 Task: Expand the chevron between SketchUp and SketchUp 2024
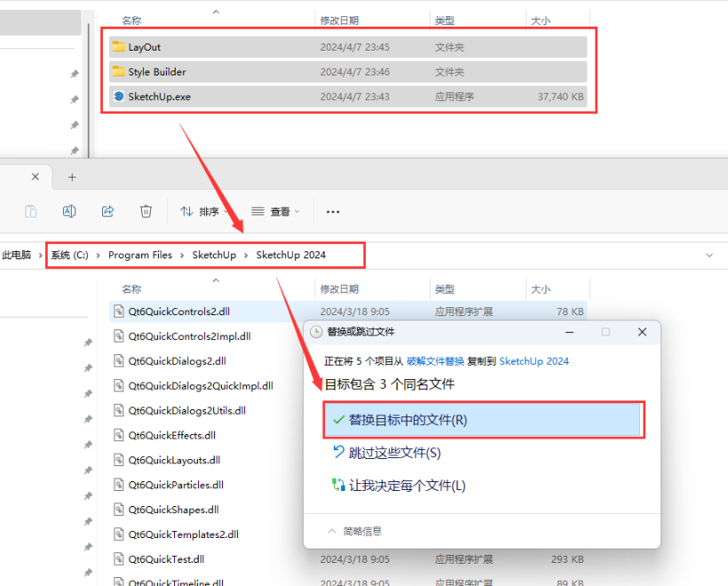[x=246, y=255]
